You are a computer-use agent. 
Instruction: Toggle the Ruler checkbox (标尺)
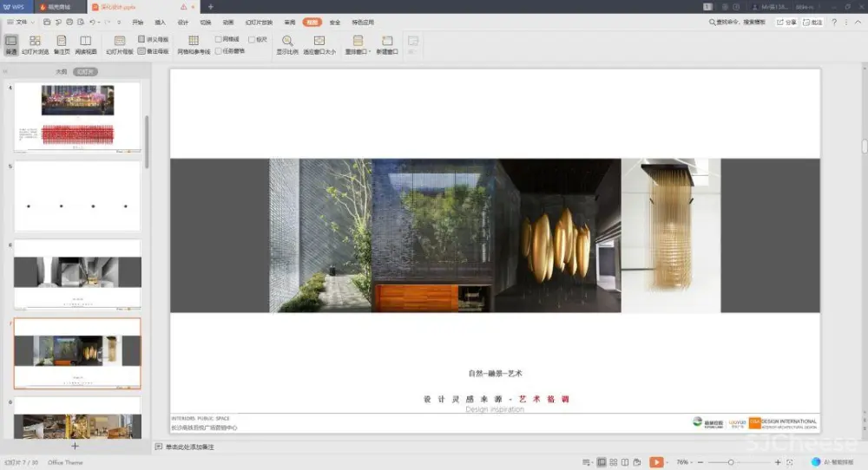(252, 40)
